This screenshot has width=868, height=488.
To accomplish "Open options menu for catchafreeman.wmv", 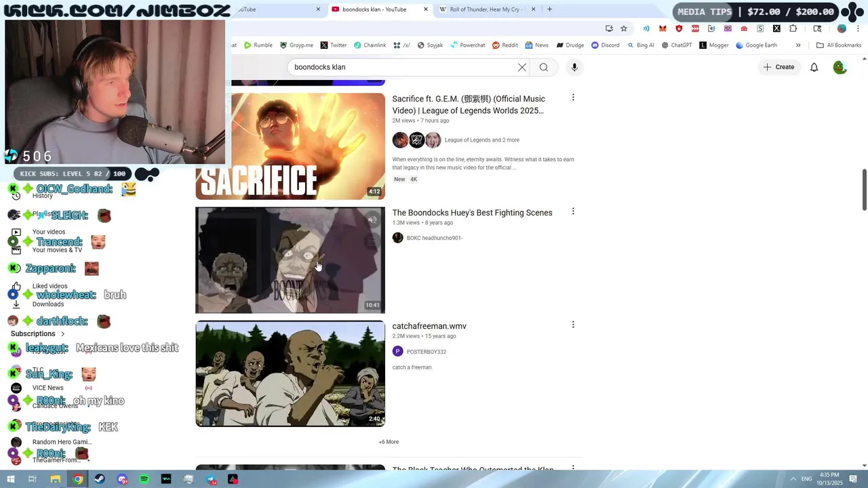I will pyautogui.click(x=573, y=325).
